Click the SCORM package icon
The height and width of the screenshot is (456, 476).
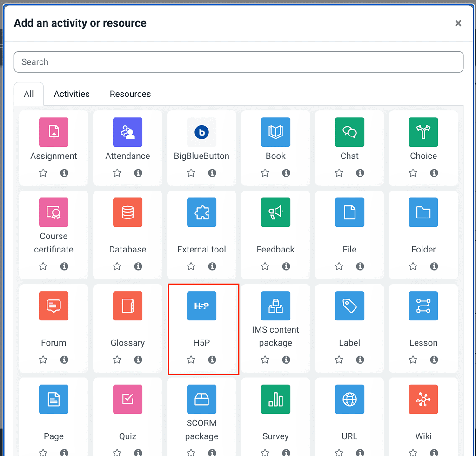click(x=201, y=399)
